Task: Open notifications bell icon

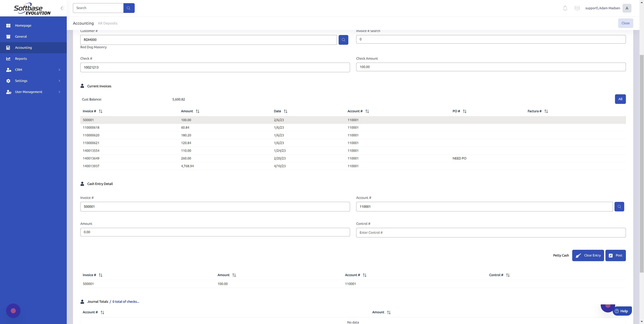Action: (565, 8)
